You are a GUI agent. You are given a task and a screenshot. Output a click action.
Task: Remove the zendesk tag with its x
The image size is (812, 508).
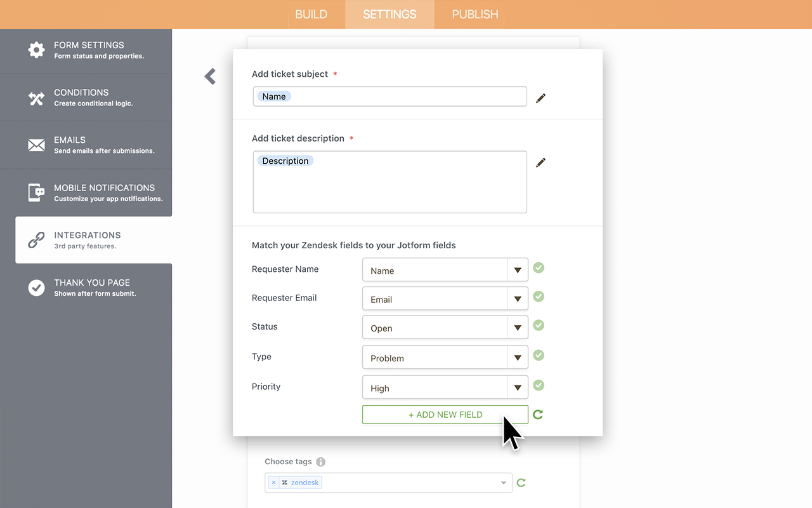273,482
